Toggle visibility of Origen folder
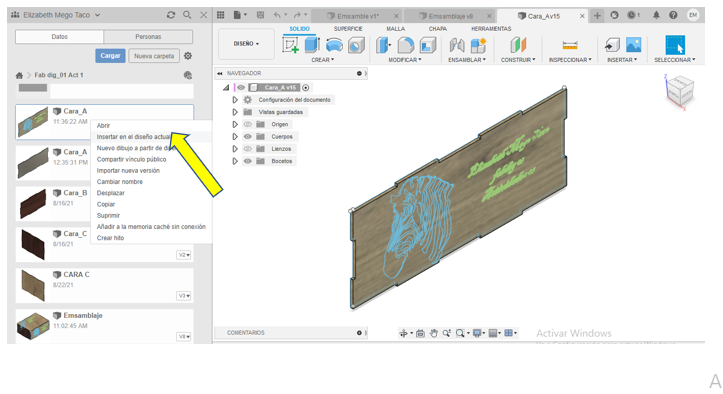This screenshot has height=394, width=723. click(248, 124)
